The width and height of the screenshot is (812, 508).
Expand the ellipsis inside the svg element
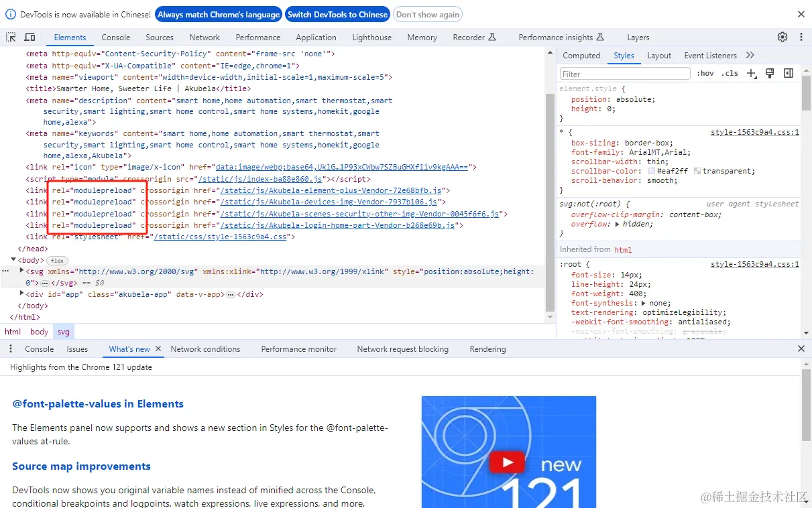point(45,283)
